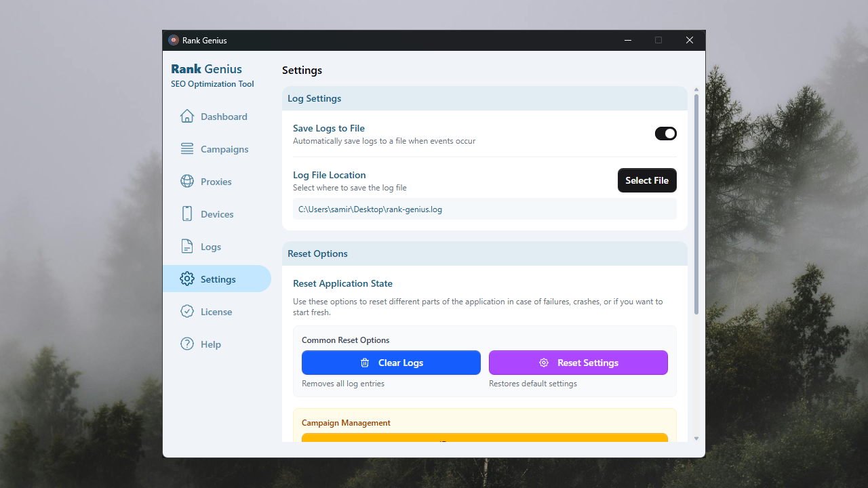This screenshot has height=488, width=868.
Task: Click the scroll down arrow on scrollbar
Action: (696, 439)
